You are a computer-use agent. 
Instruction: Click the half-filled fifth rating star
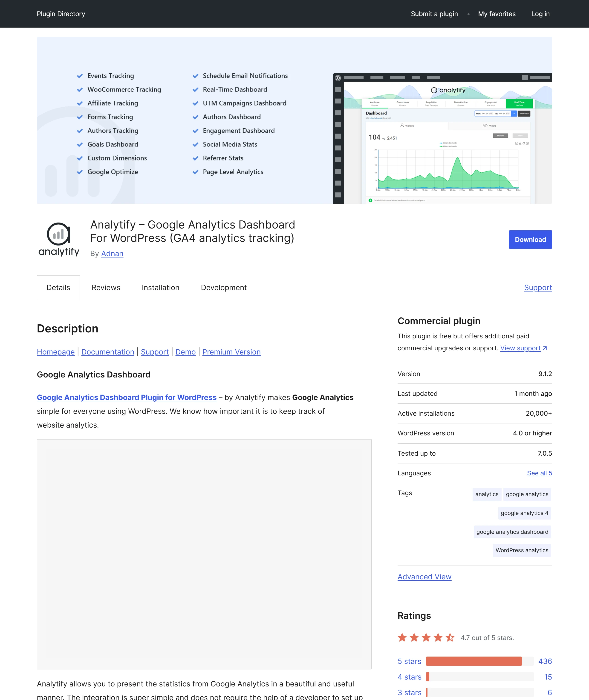(450, 638)
